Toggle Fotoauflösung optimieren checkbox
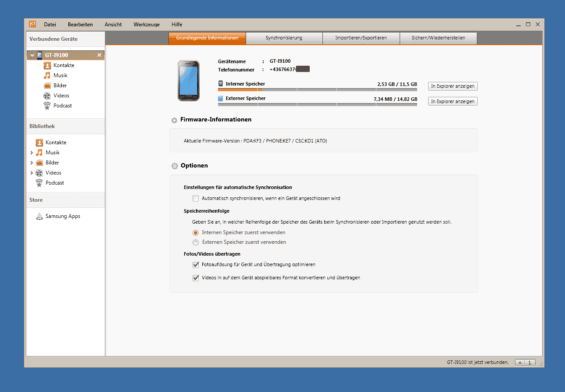The height and width of the screenshot is (392, 565). pos(196,265)
